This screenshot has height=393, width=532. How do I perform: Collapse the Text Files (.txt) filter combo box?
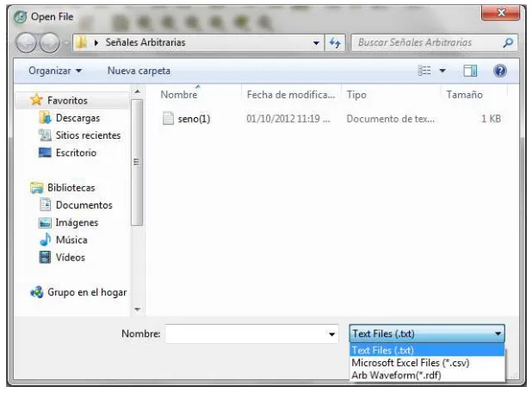[427, 334]
